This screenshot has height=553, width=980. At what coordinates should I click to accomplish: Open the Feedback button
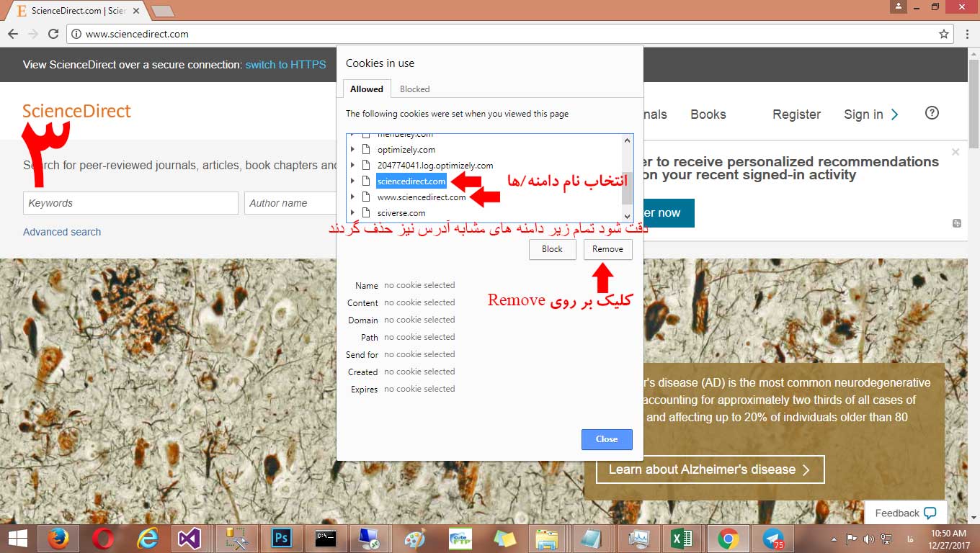pos(905,513)
